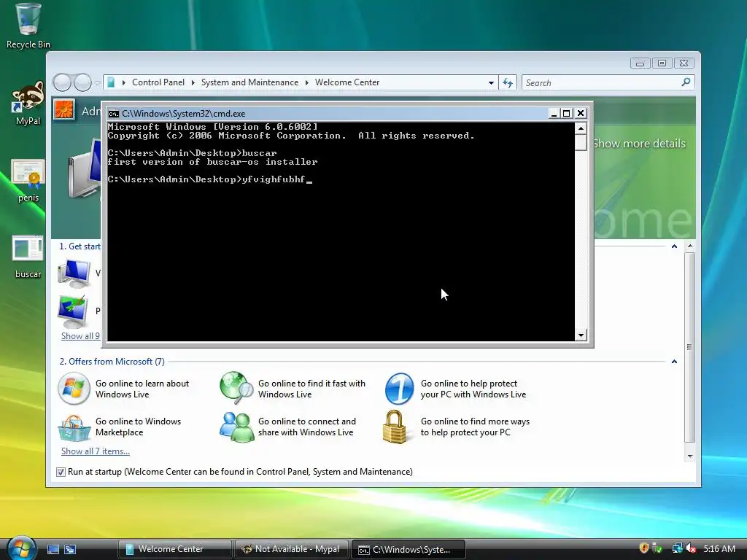Open the address bar history dropdown
Viewport: 747px width, 560px height.
[x=491, y=83]
